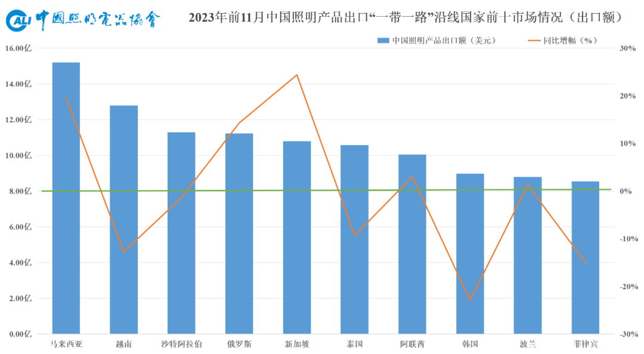
Task: Select the 阿联酋 bar
Action: point(413,244)
